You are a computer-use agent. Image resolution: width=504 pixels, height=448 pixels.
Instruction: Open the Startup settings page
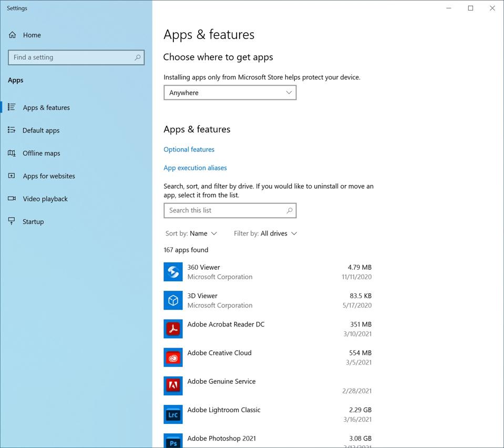click(33, 221)
